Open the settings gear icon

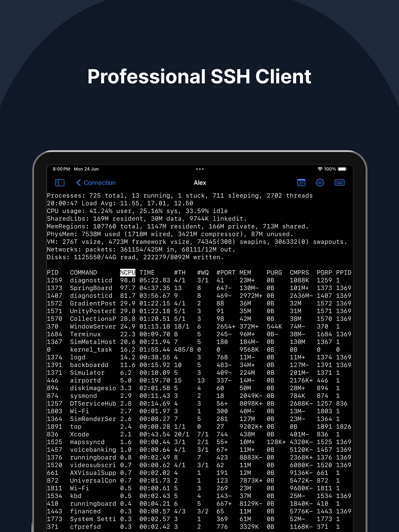point(320,182)
